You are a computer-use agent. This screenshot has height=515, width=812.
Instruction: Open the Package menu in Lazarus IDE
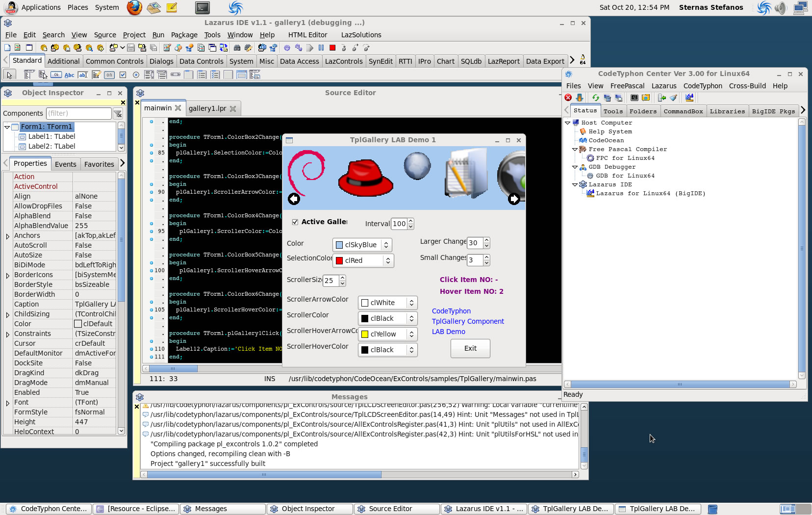tap(184, 35)
